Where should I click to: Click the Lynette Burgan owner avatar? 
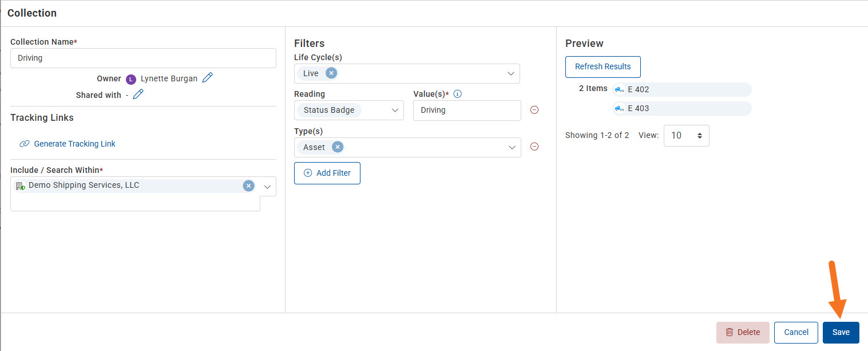coord(131,79)
